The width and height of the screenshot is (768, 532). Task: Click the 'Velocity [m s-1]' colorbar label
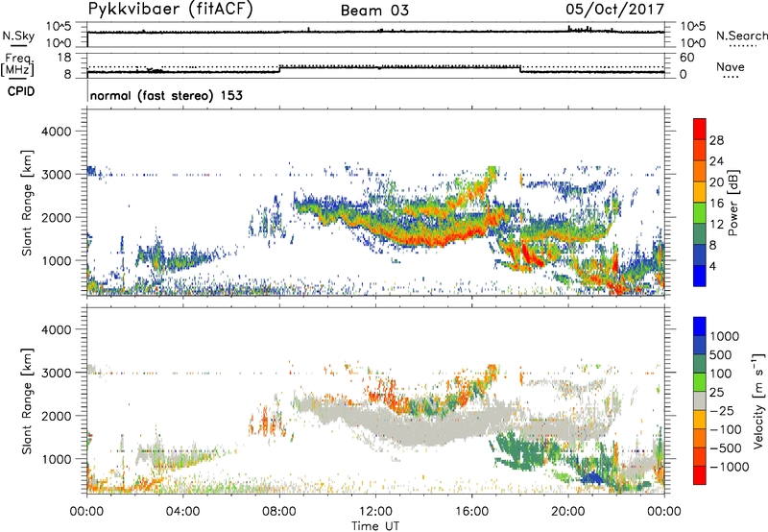[x=758, y=401]
